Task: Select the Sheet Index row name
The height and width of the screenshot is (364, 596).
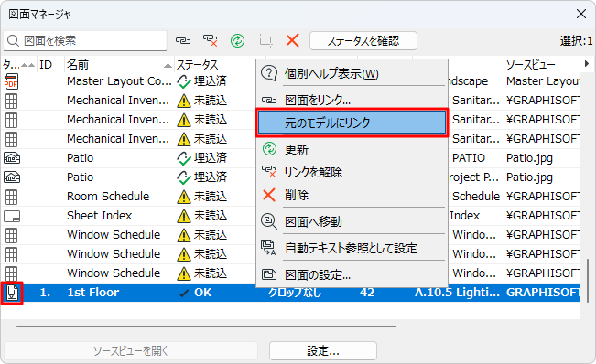Action: click(99, 216)
